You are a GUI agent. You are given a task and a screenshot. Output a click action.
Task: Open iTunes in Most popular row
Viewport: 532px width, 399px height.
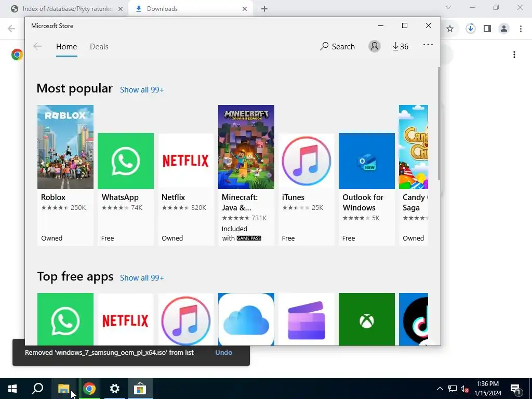[307, 189]
